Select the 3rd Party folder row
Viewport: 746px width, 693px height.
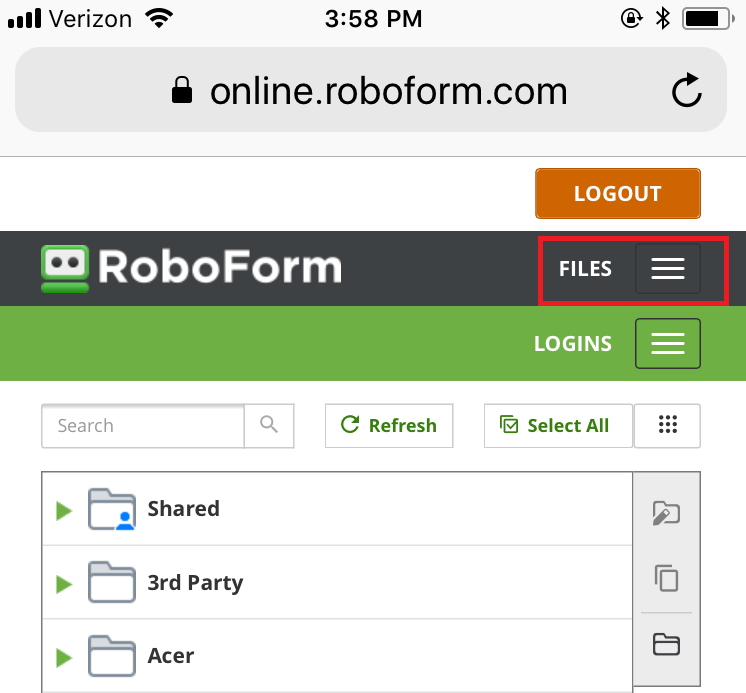pyautogui.click(x=337, y=582)
